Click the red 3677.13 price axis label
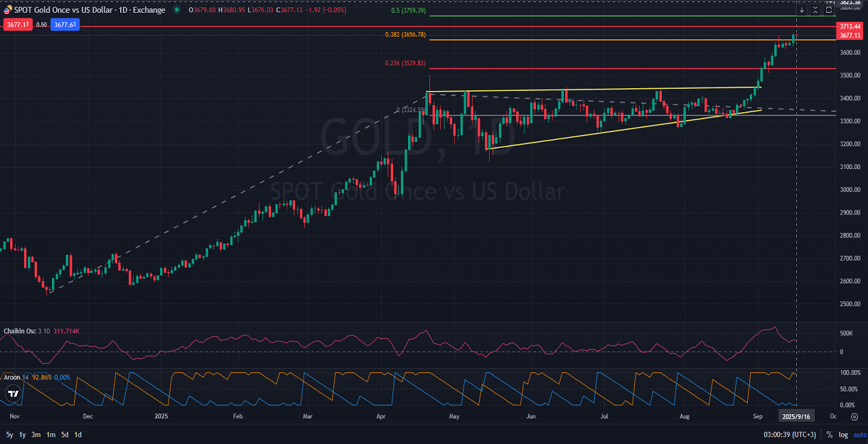Image resolution: width=868 pixels, height=444 pixels. 851,35
